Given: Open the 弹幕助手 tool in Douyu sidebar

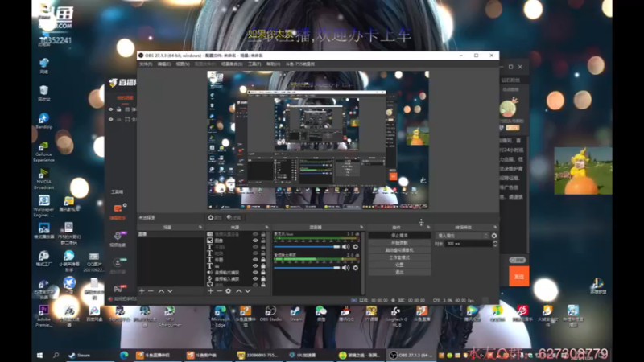Looking at the screenshot, I should (x=118, y=212).
